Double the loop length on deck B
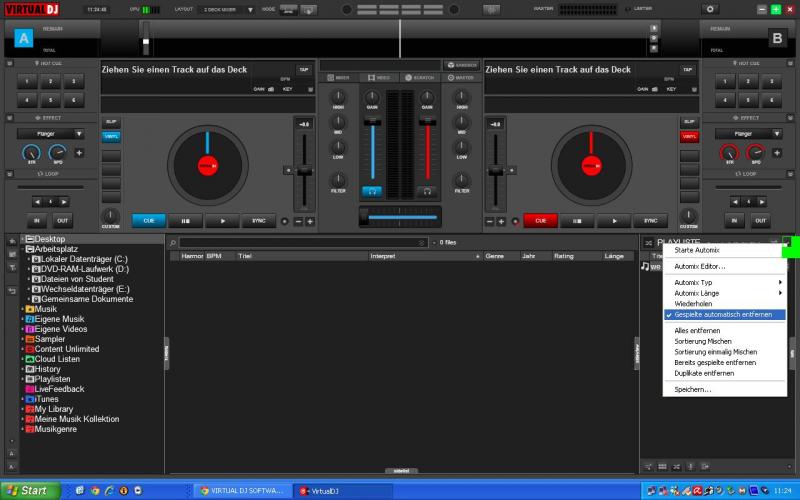Screen dimensions: 800x500 [762, 202]
